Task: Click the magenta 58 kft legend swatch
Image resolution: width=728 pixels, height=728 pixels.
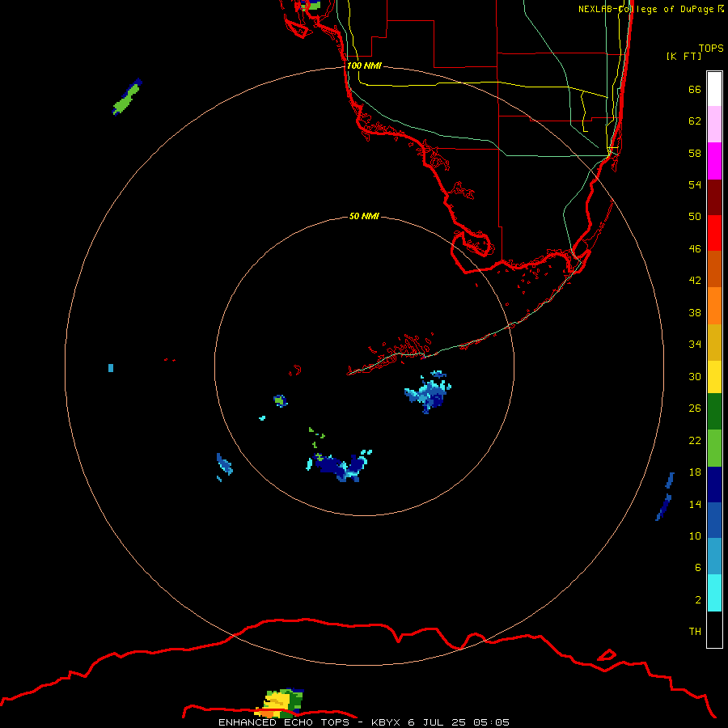Action: point(714,161)
